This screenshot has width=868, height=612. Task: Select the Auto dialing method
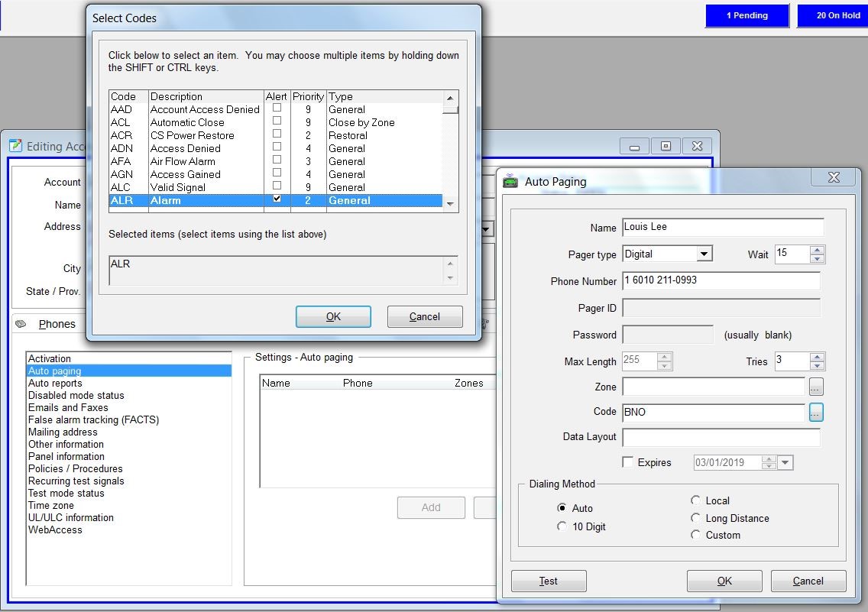tap(562, 508)
